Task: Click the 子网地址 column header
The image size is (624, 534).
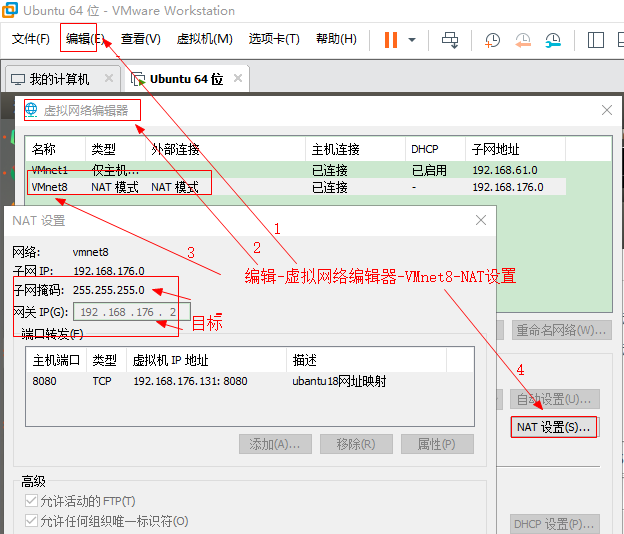Action: [x=515, y=149]
